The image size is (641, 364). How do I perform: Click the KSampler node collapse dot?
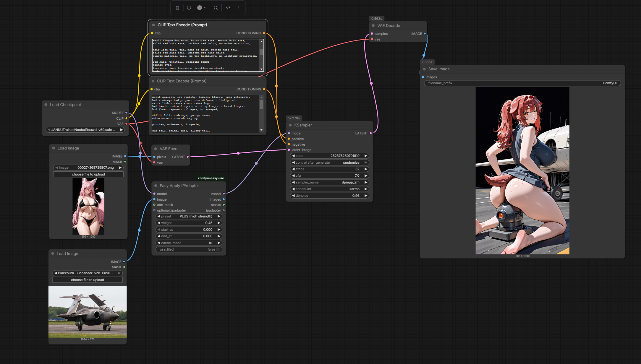(x=290, y=125)
